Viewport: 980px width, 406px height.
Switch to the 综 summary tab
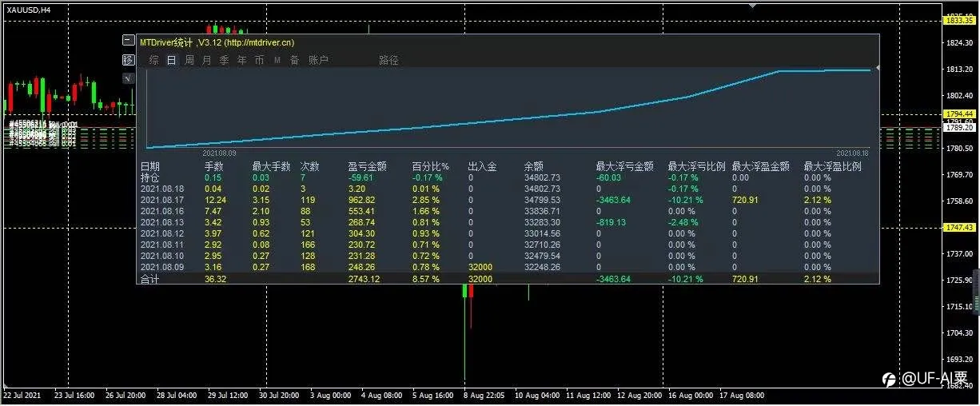[153, 60]
